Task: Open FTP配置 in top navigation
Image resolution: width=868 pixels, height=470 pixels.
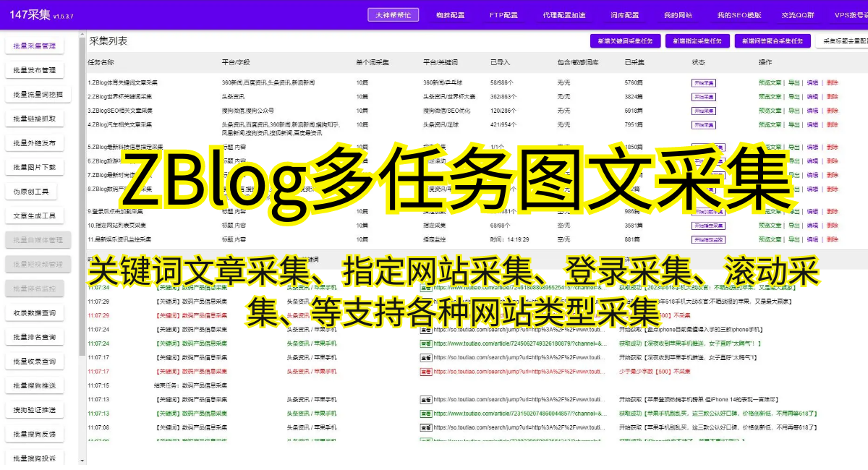Action: (503, 15)
